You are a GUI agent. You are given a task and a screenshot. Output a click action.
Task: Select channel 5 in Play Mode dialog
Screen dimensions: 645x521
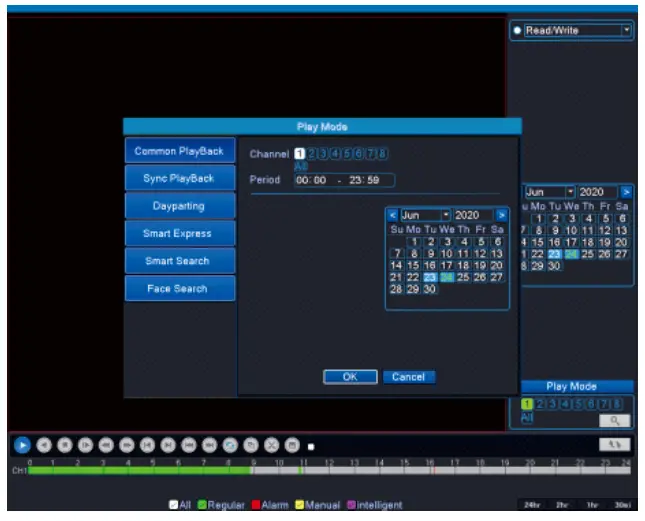click(347, 154)
